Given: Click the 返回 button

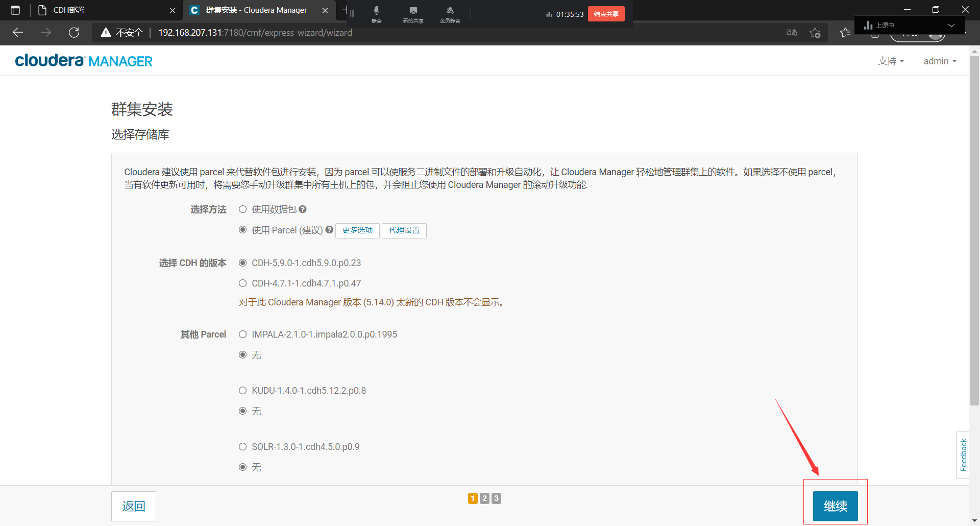Looking at the screenshot, I should point(134,506).
